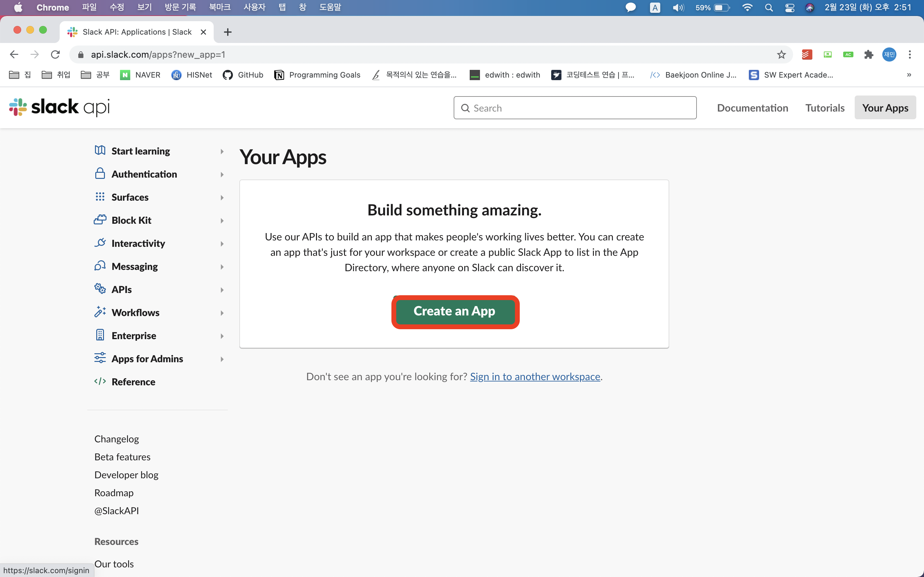
Task: Click the Interactivity plug icon
Action: coord(100,243)
